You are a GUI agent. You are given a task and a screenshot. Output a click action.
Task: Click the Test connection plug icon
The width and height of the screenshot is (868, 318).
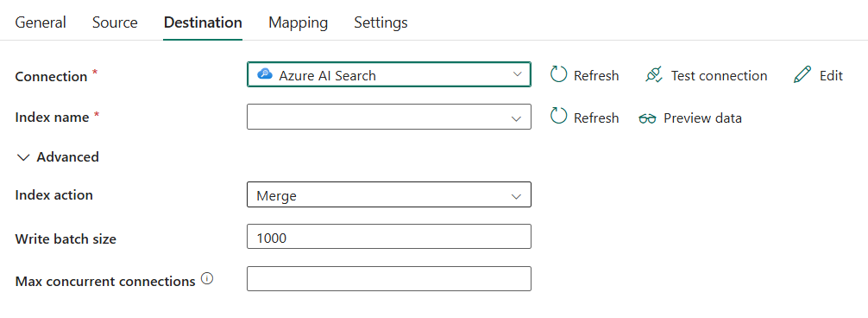tap(654, 75)
